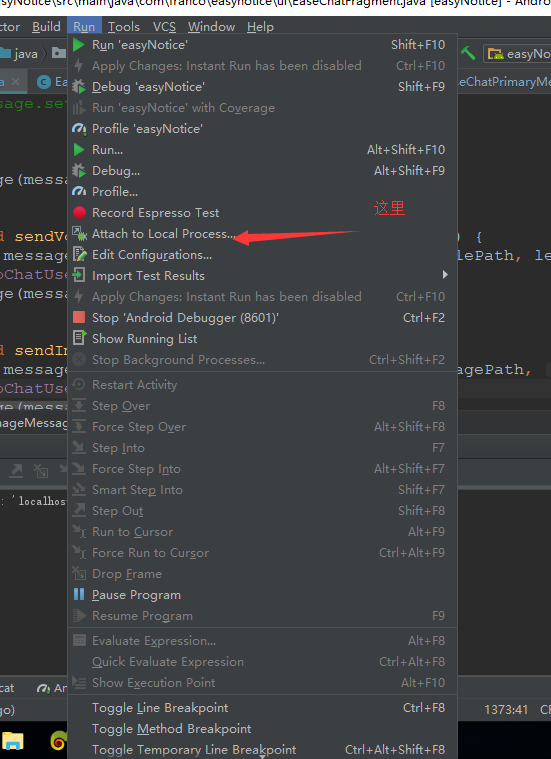Click the java folder icon in breadcrumb
The width and height of the screenshot is (551, 759).
pos(5,53)
